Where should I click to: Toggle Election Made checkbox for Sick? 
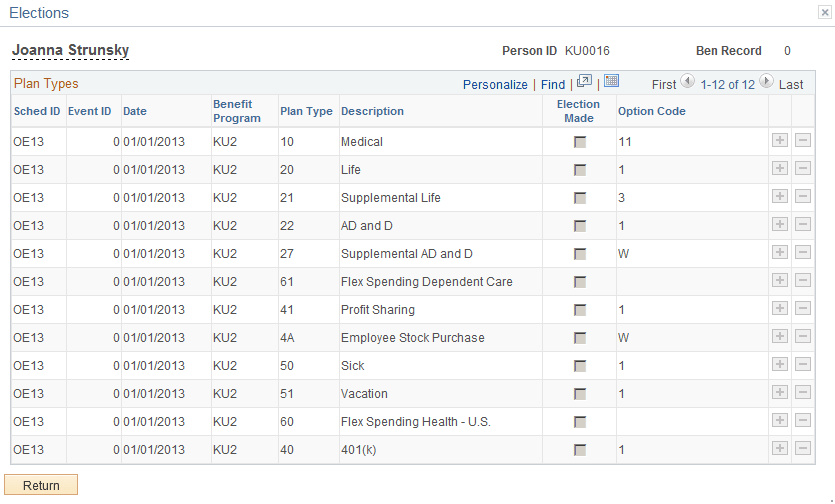click(579, 366)
